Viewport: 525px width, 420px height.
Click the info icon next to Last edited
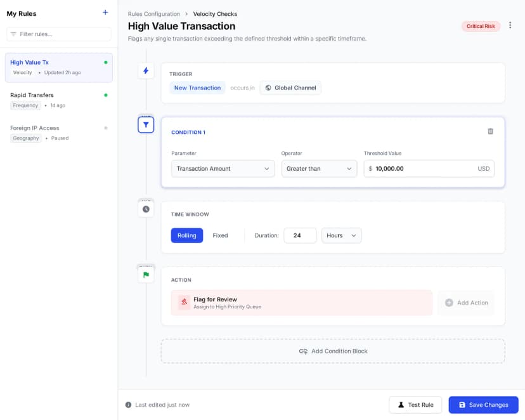[129, 405]
